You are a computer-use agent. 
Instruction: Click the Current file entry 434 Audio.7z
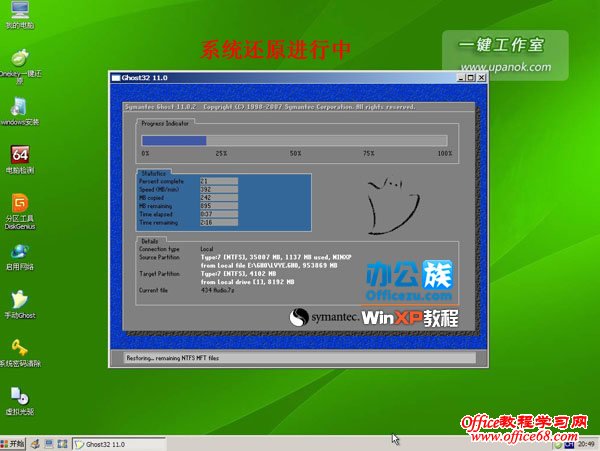tap(217, 290)
